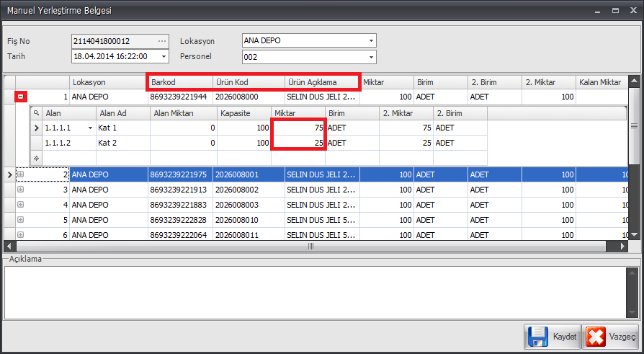Expand row 3 with barcode 8693239221913
Viewport: 644px width, 354px height.
point(21,190)
